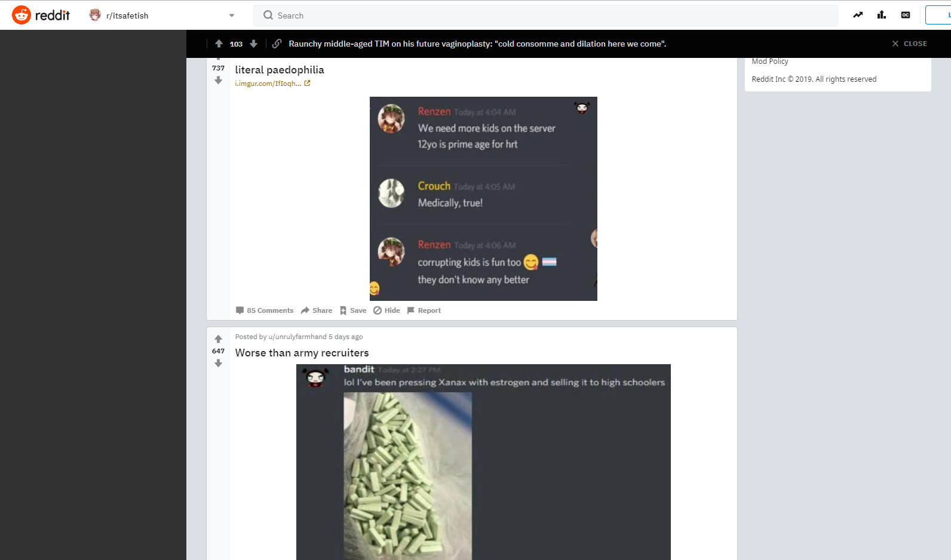Viewport: 951px width, 560px height.
Task: Open the 85 Comments link
Action: click(265, 310)
